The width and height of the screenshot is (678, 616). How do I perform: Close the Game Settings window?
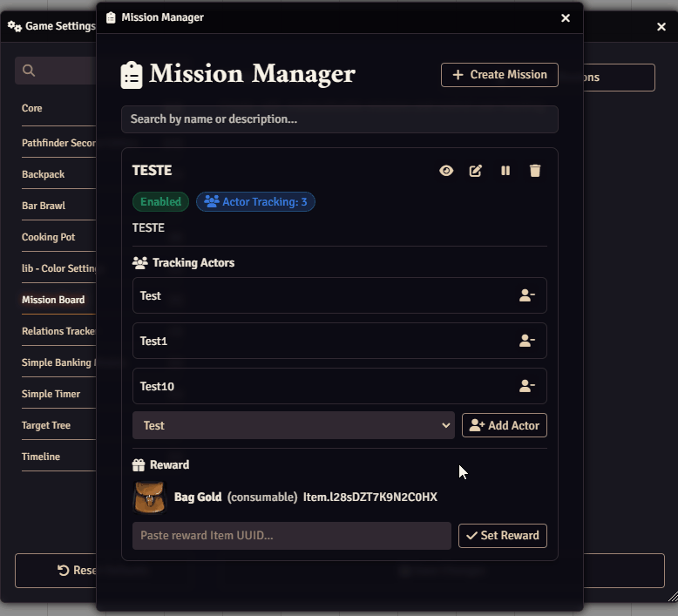(661, 27)
